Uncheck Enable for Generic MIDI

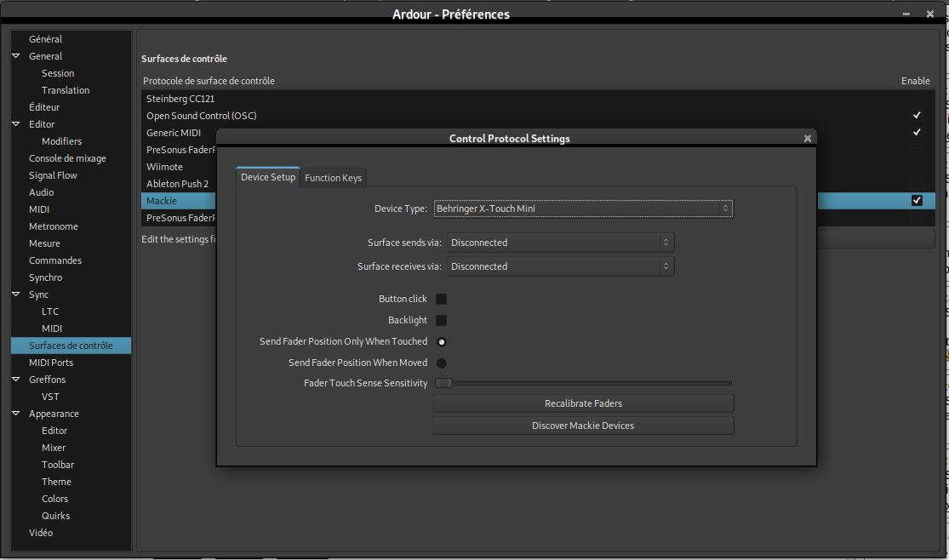tap(917, 132)
